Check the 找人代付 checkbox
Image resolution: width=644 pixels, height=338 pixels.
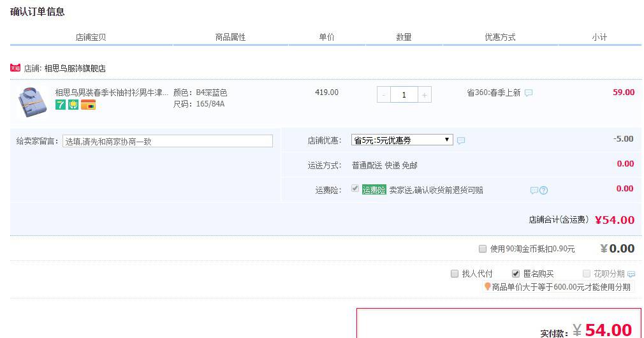454,274
